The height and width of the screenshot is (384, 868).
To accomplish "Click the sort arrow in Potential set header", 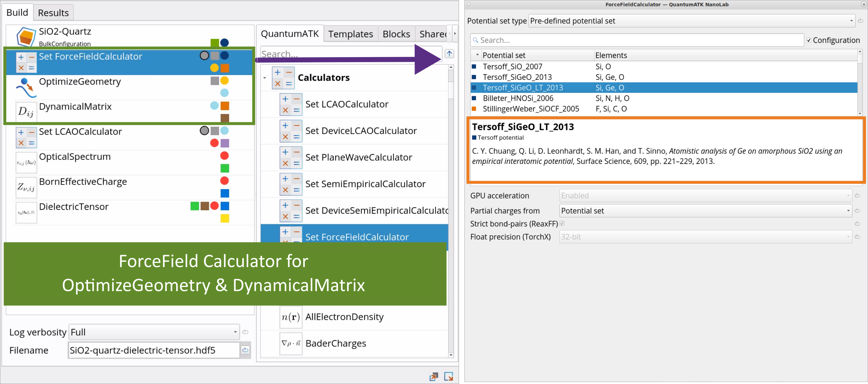I will (477, 55).
